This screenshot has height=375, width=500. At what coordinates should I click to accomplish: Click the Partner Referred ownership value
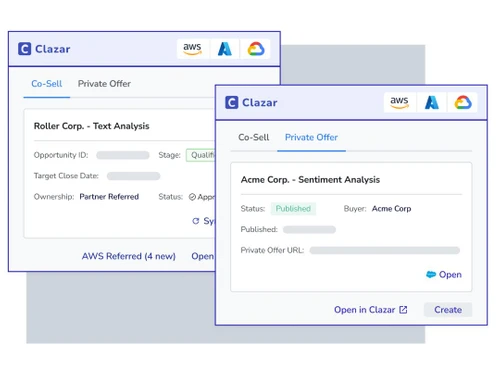(x=109, y=197)
